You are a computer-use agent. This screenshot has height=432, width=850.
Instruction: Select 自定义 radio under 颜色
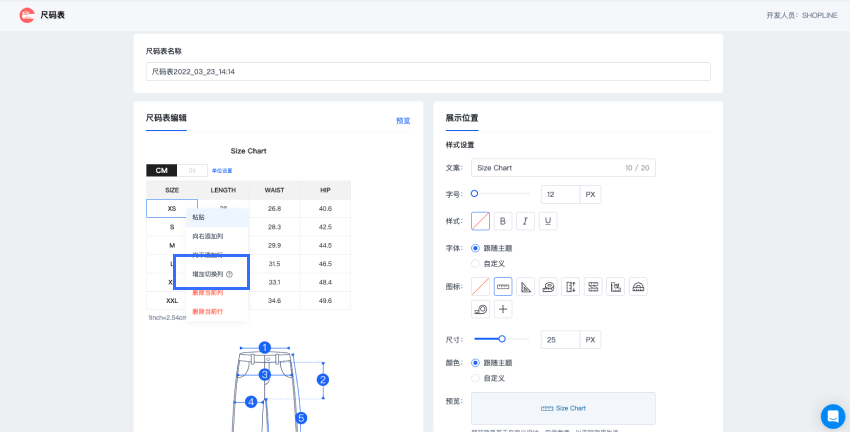click(475, 378)
